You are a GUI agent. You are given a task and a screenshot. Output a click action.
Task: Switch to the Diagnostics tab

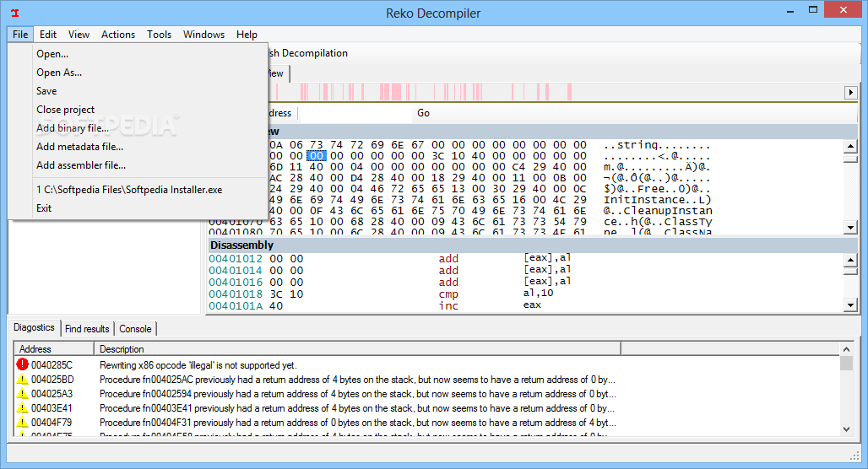tap(35, 327)
